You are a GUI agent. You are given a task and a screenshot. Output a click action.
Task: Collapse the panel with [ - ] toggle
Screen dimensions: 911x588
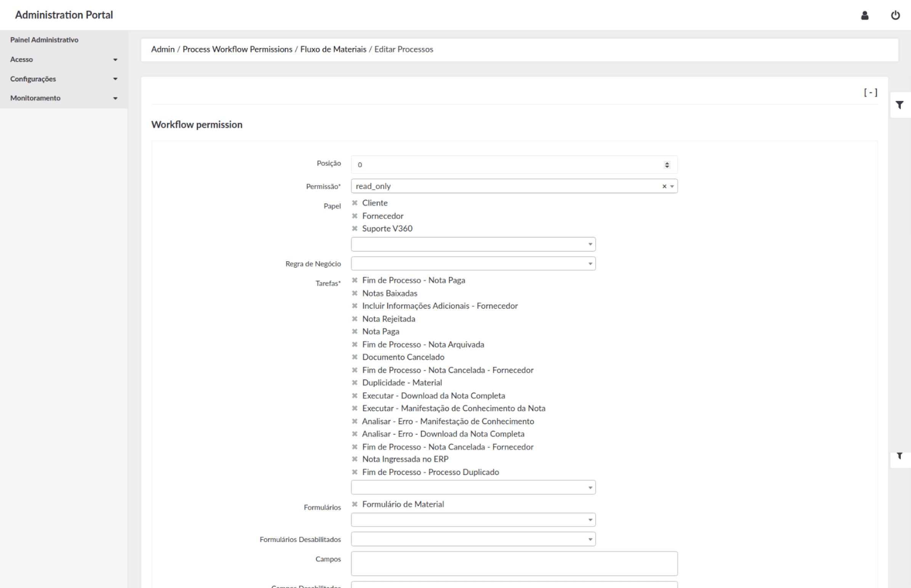[871, 93]
